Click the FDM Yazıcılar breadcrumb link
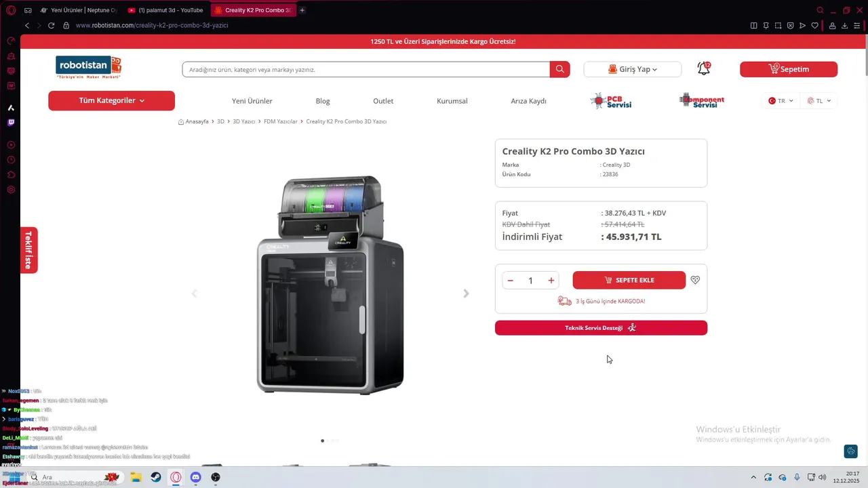This screenshot has width=868, height=488. click(281, 121)
